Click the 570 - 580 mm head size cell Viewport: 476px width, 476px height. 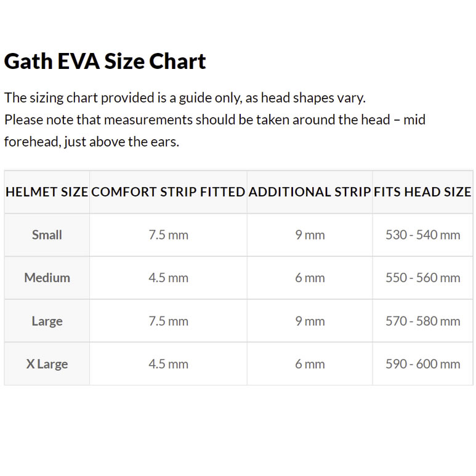422,321
